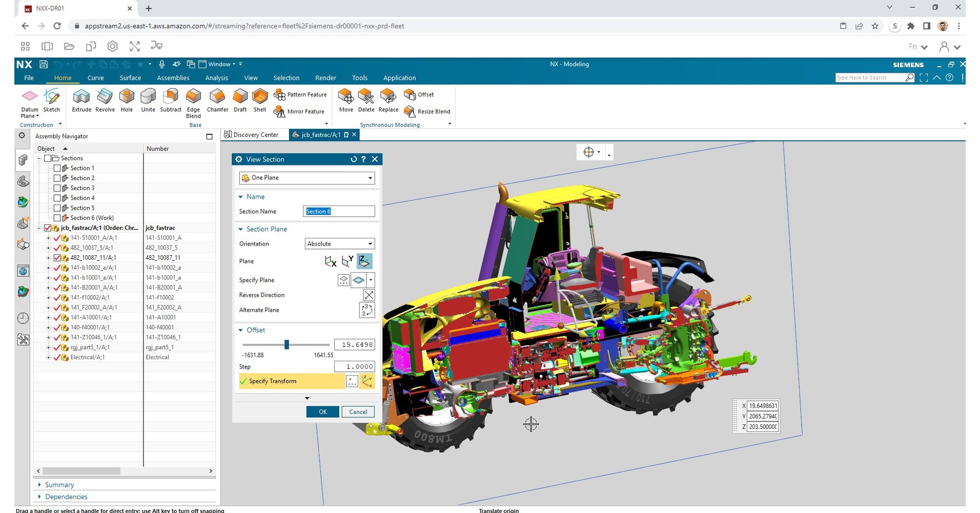Open the Pattern Feature tool

click(305, 94)
